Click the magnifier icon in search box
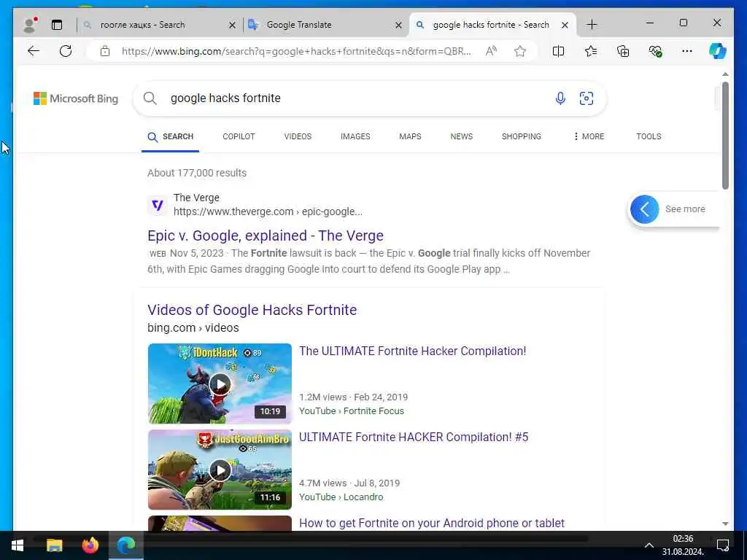Image resolution: width=747 pixels, height=560 pixels. tap(150, 98)
